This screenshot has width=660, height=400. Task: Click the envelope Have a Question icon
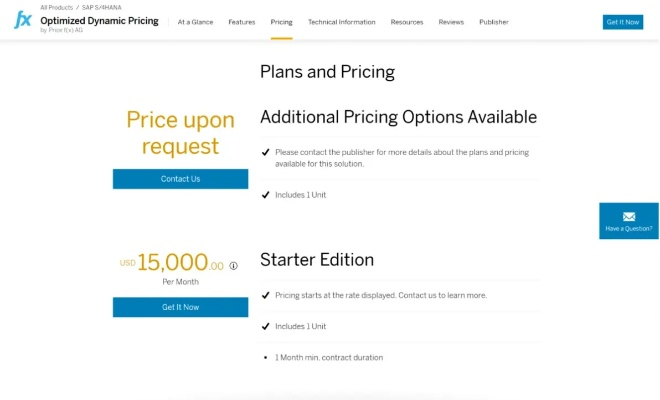[x=629, y=216]
